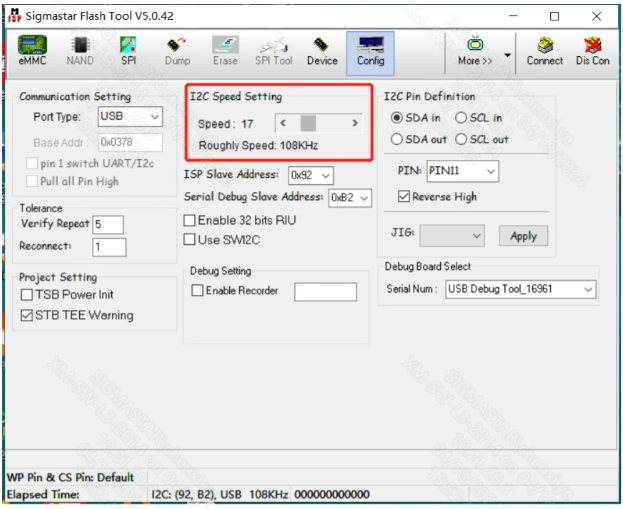Click the Verify Repeat input field
The height and width of the screenshot is (509, 623).
108,224
